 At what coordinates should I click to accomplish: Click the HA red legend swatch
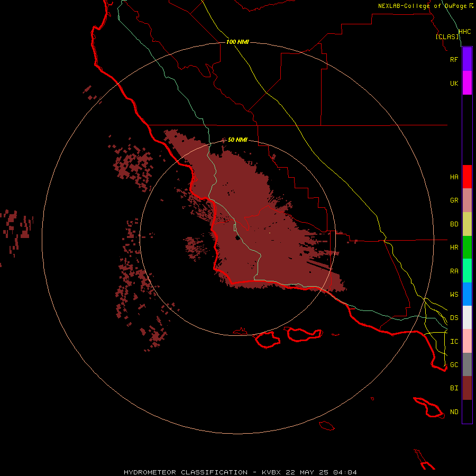pos(467,177)
